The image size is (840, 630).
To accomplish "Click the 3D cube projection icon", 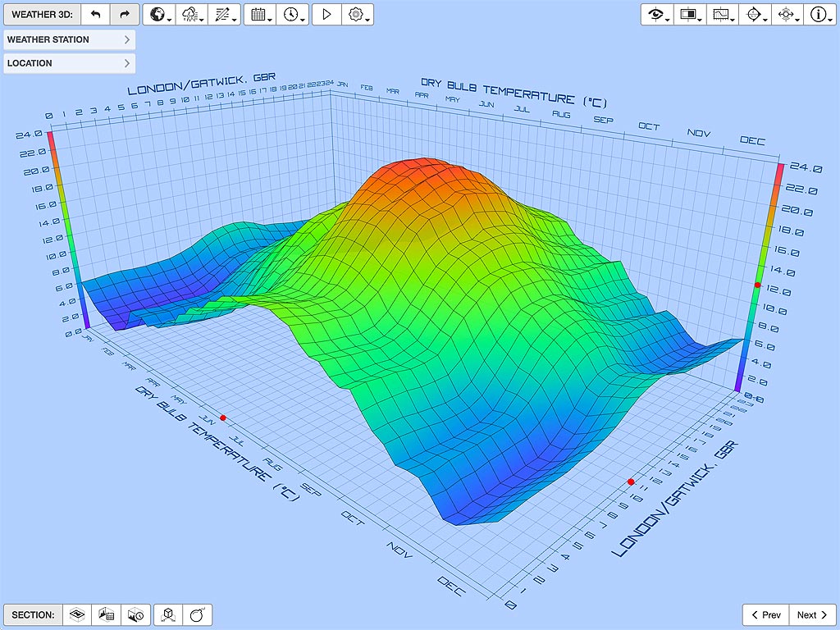I will (169, 615).
